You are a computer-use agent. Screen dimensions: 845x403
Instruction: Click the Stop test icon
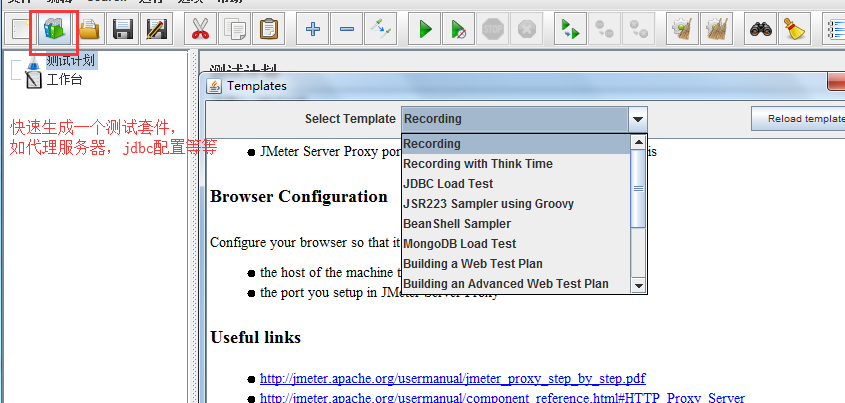(493, 29)
